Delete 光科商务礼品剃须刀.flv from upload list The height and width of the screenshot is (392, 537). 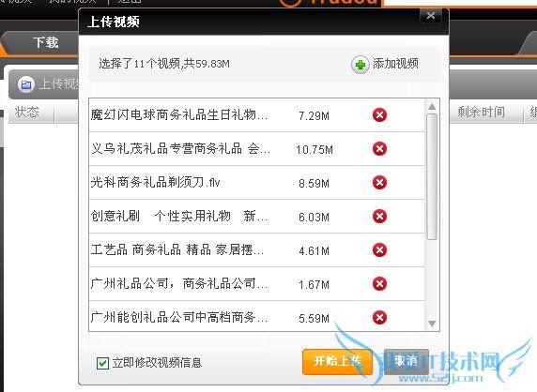coord(379,182)
